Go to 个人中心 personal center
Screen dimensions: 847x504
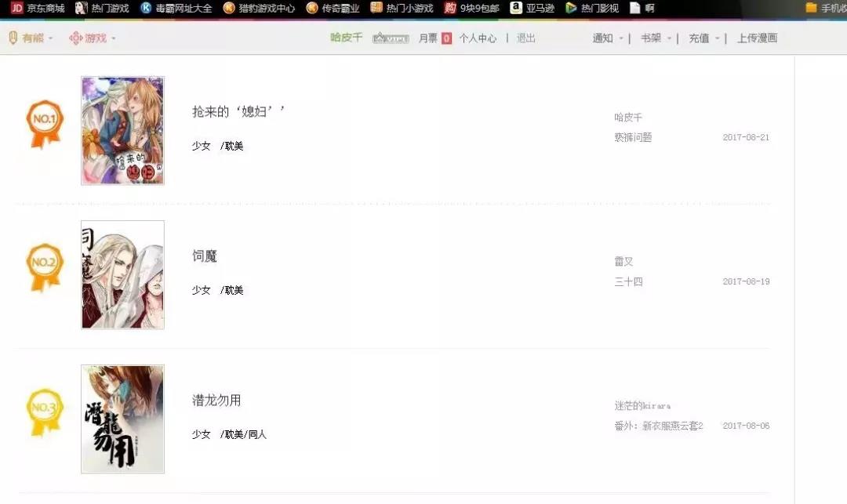[478, 38]
